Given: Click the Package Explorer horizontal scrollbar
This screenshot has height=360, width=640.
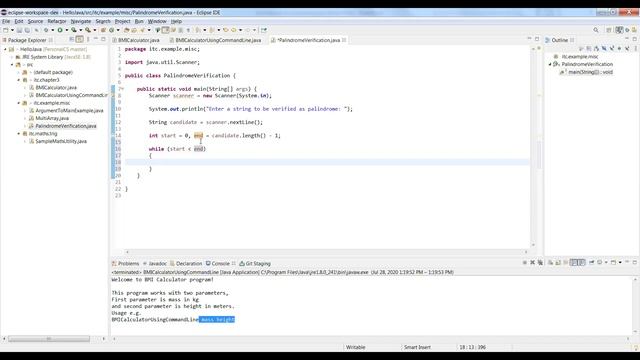Looking at the screenshot, I should point(49,339).
